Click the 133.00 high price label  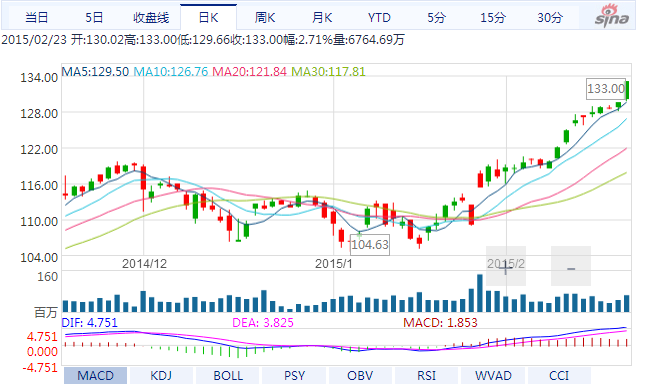tap(606, 89)
